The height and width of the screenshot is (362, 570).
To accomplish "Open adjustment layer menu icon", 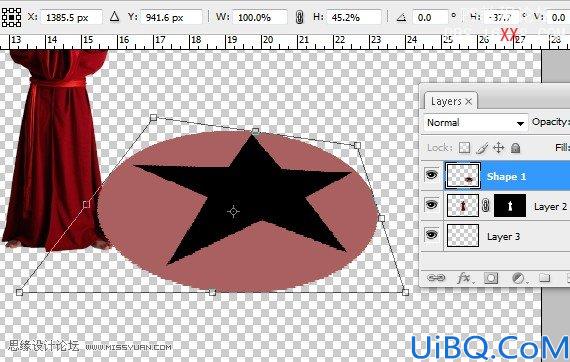I will 519,278.
